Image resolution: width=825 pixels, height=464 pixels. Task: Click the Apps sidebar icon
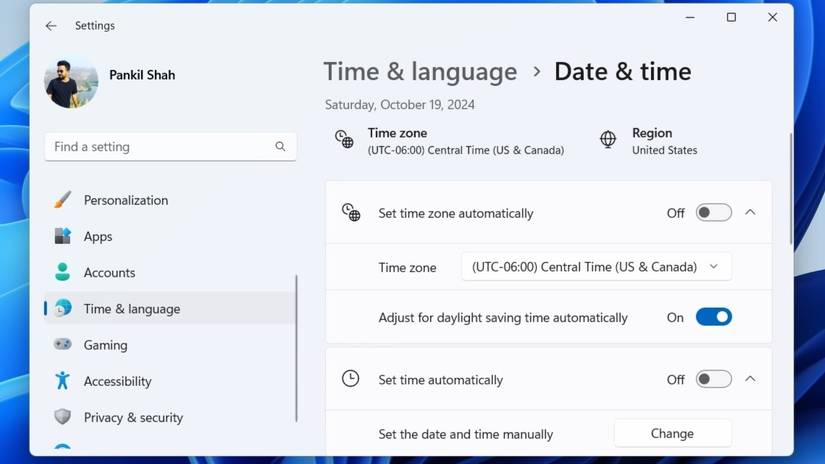63,236
